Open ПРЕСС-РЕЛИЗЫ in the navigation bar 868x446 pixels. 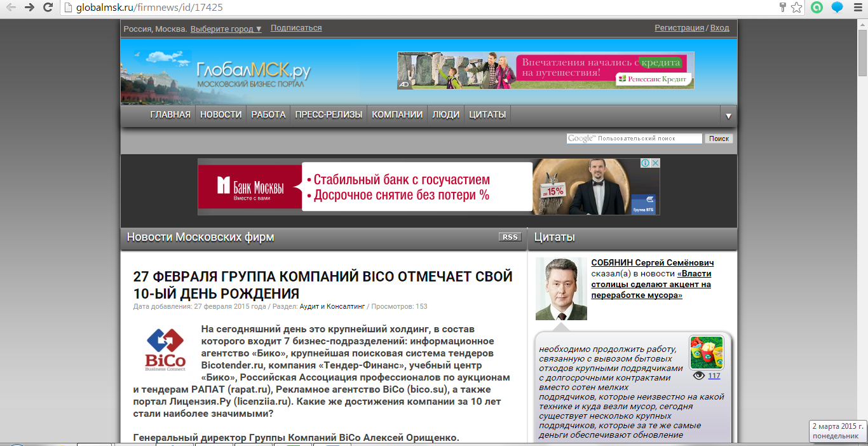329,114
